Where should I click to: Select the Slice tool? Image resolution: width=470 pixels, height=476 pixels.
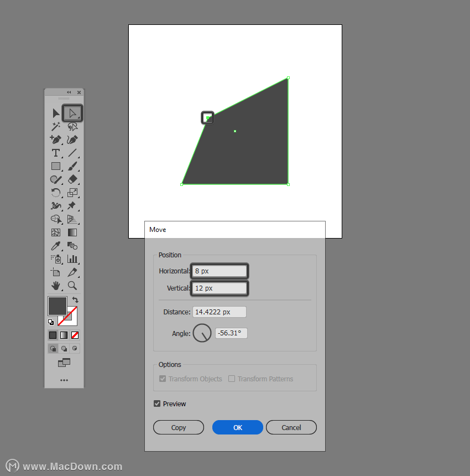72,272
